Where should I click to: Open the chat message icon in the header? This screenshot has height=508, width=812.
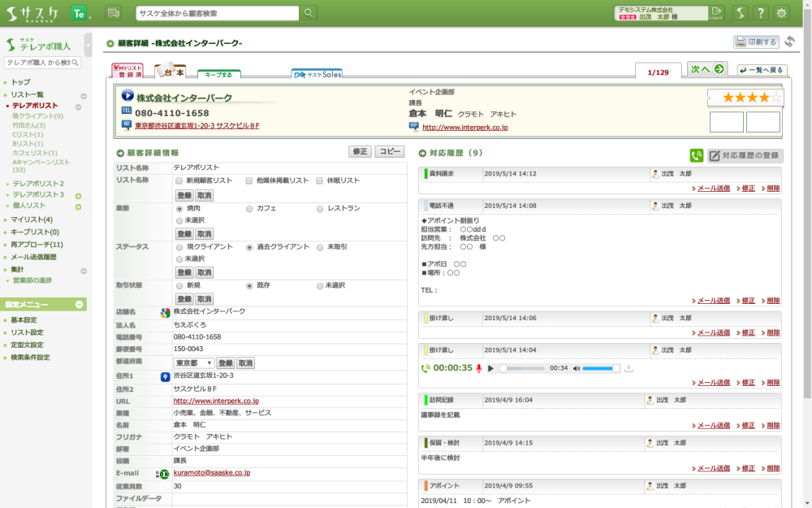(x=113, y=13)
